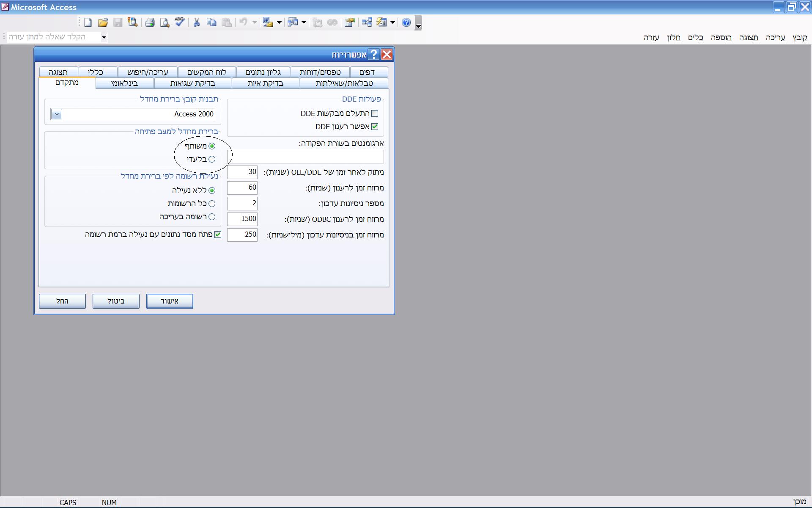
Task: Click the Relationships toolbar icon
Action: (367, 22)
